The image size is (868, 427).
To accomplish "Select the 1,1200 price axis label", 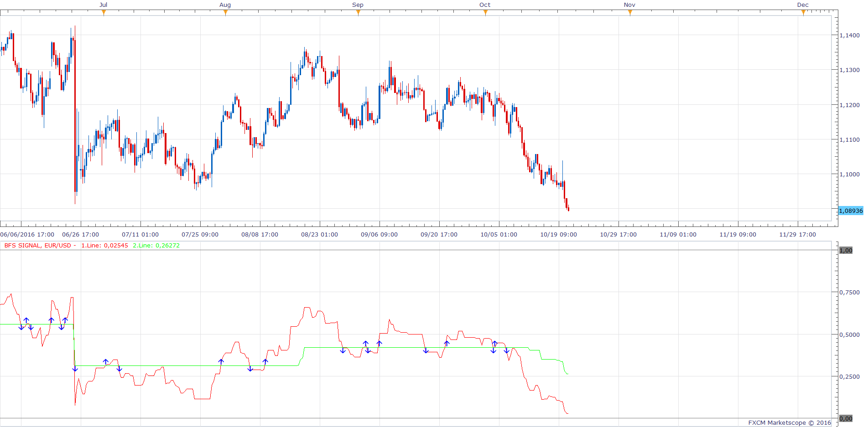I will pyautogui.click(x=849, y=105).
